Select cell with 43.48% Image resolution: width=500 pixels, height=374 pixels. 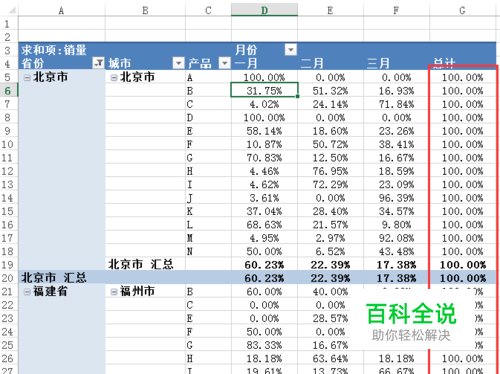coord(396,252)
